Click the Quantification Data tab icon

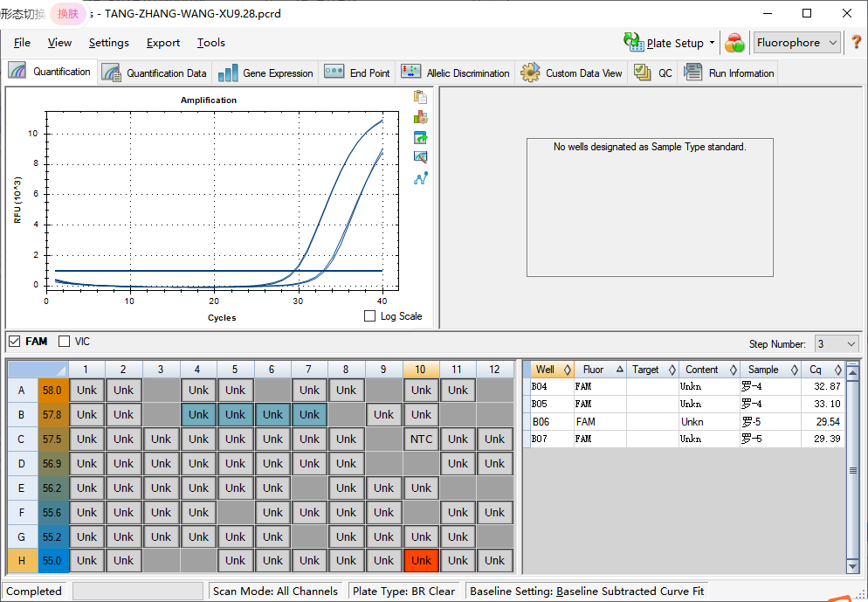pos(111,73)
